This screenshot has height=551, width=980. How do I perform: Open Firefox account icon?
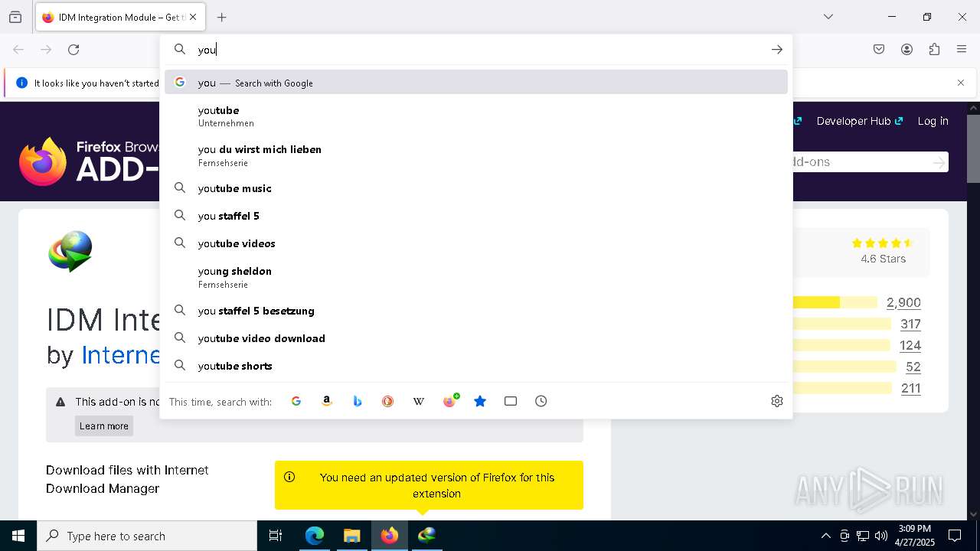pyautogui.click(x=906, y=50)
